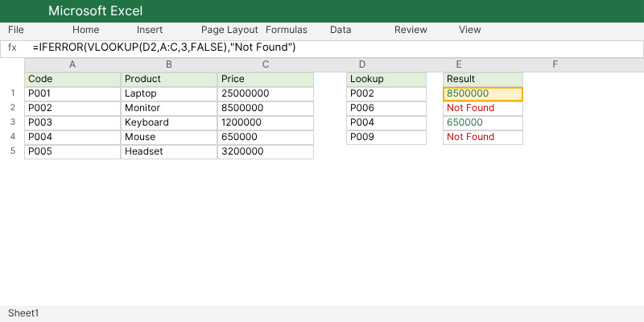Select price cell 25000000
Image resolution: width=644 pixels, height=322 pixels.
(x=266, y=94)
